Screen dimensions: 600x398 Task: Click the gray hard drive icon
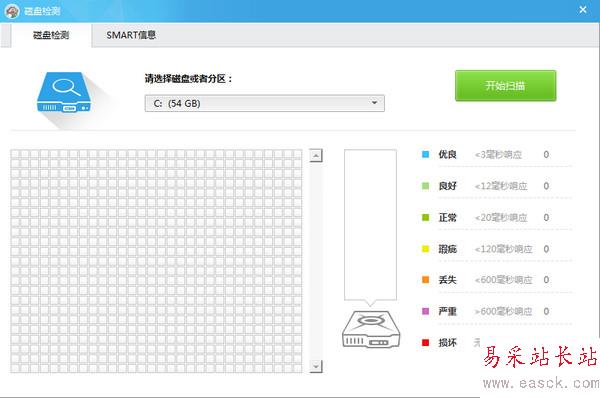(x=371, y=329)
